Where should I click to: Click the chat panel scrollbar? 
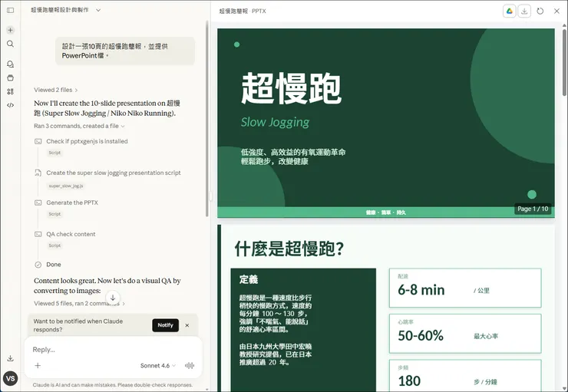206,119
